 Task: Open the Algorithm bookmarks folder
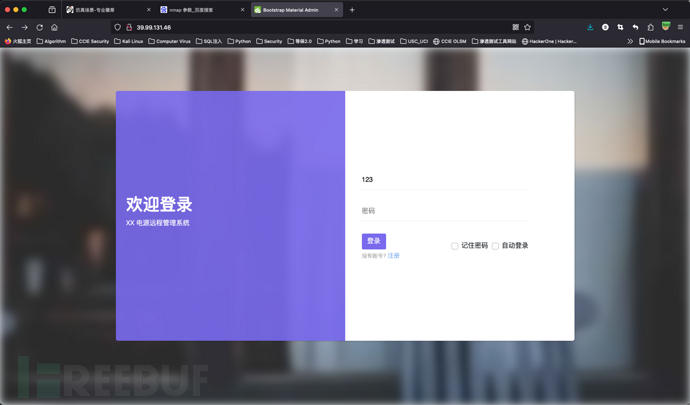click(51, 41)
